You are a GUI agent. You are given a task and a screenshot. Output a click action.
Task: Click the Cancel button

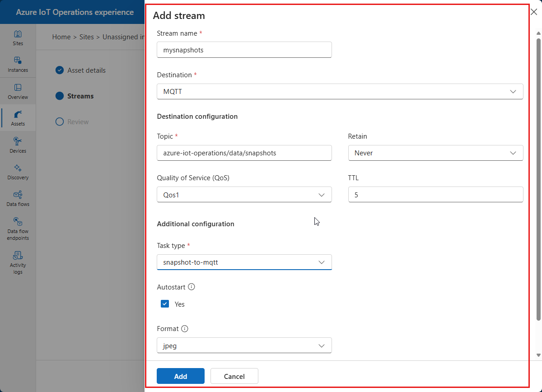[x=234, y=376]
